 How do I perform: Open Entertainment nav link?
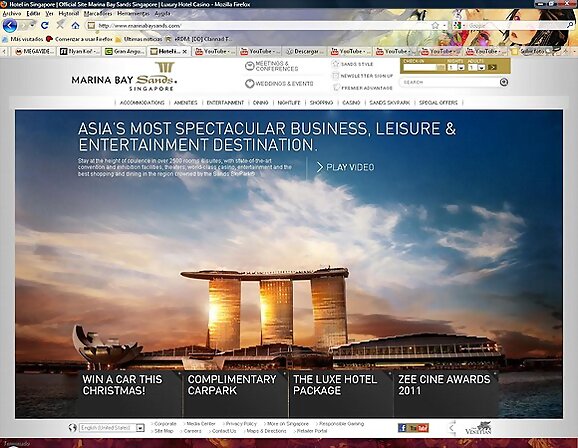[x=225, y=103]
